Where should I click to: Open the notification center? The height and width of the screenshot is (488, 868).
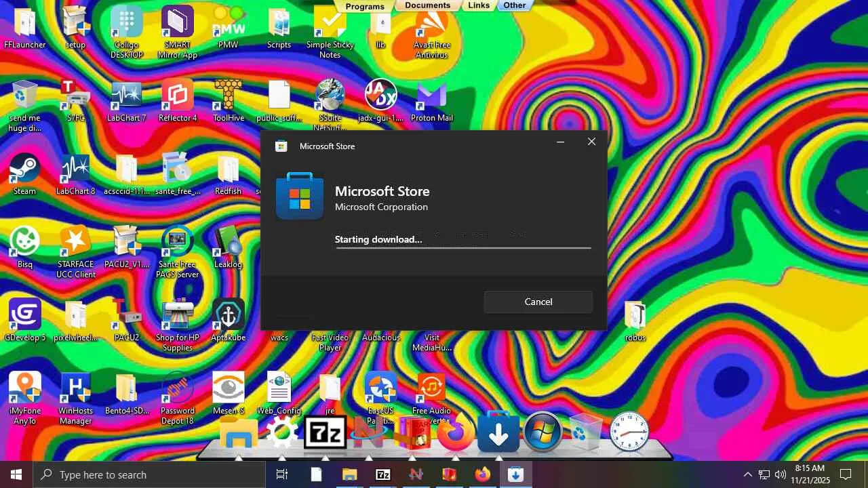point(846,474)
